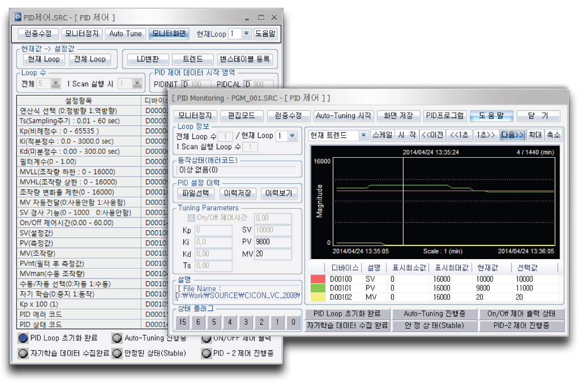This screenshot has width=588, height=382.
Task: Select the green PV color swatch
Action: tap(318, 288)
